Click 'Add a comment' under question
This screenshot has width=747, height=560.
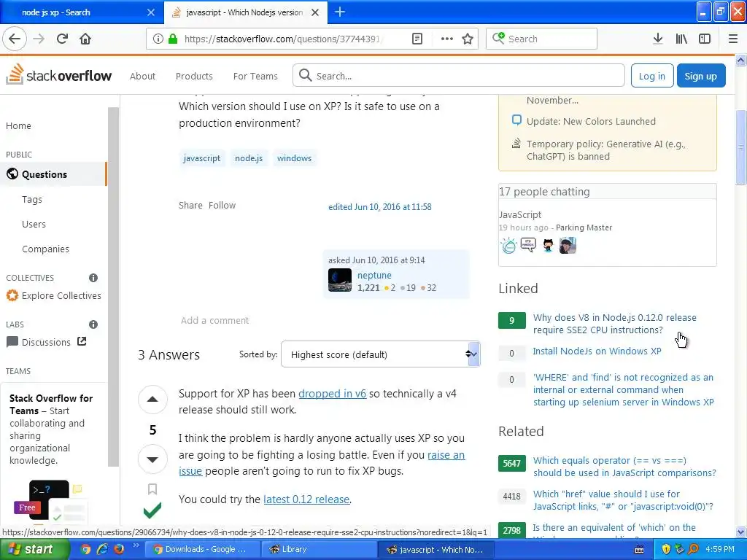(x=215, y=321)
